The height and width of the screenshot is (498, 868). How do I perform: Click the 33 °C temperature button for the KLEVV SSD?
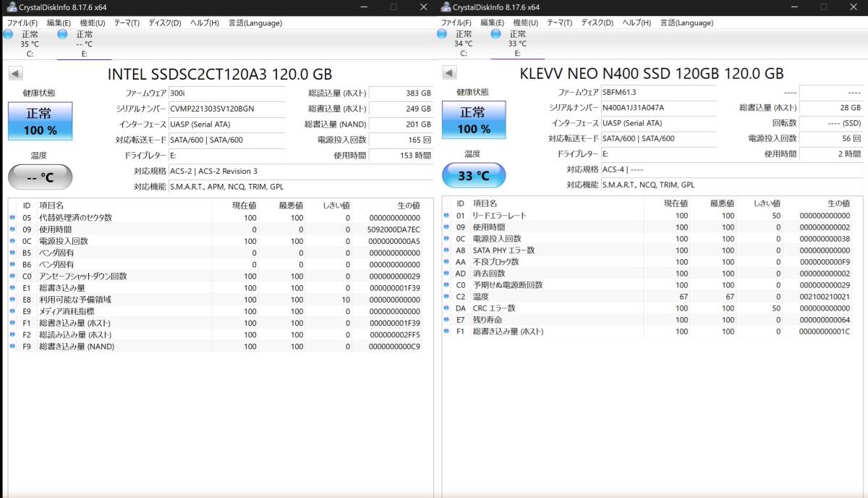pos(474,176)
